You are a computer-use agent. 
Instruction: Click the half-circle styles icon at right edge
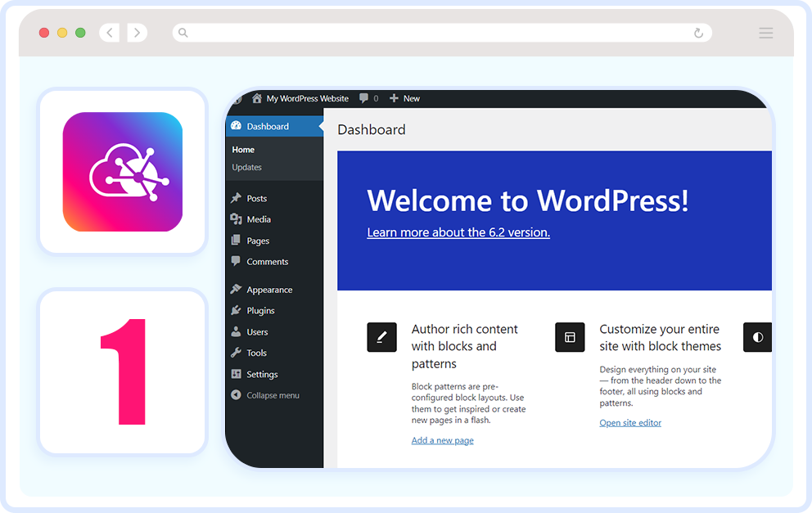point(757,337)
